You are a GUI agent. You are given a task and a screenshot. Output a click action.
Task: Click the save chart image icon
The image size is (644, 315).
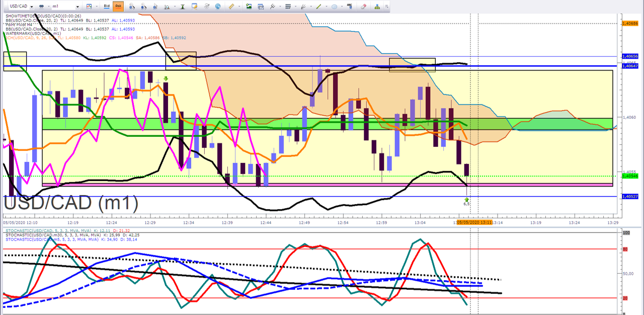(249, 7)
